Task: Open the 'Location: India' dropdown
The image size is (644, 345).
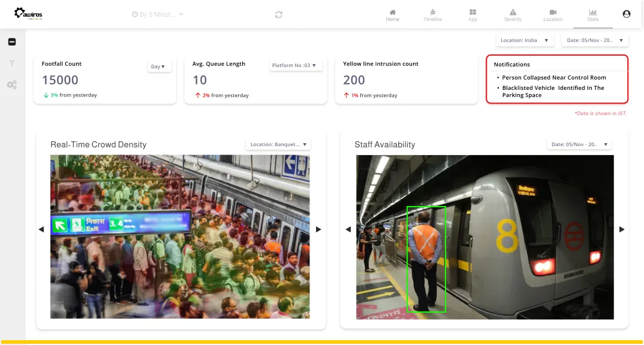Action: coord(524,41)
